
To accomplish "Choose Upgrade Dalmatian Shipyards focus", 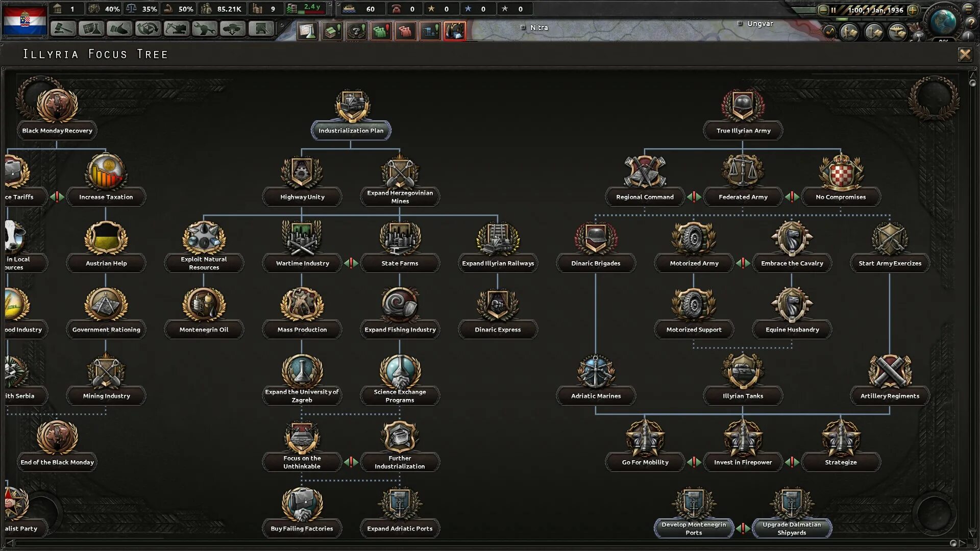I will pos(792,528).
